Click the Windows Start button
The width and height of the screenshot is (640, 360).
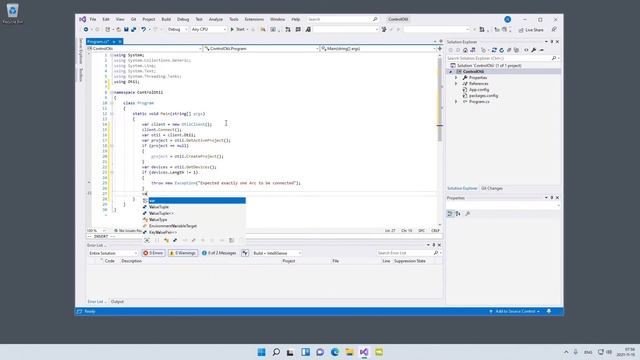261,352
